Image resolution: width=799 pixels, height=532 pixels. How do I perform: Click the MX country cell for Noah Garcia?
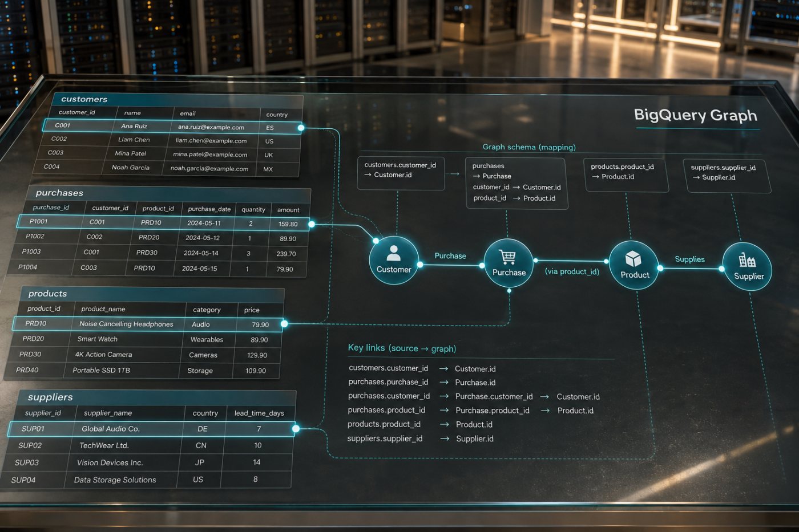(x=268, y=169)
